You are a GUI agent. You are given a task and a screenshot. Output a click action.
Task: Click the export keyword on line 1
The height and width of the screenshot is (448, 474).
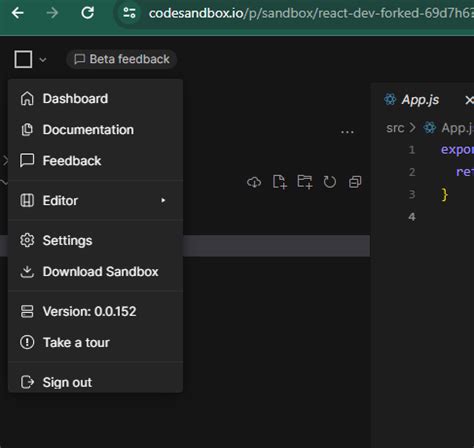tap(457, 150)
